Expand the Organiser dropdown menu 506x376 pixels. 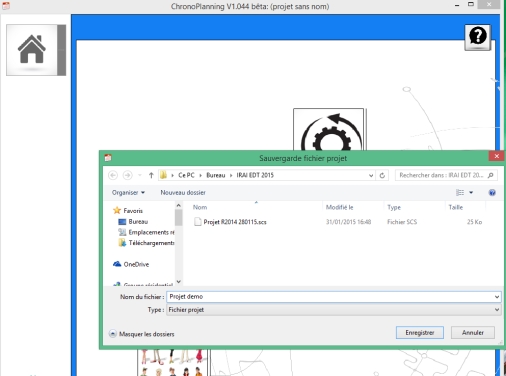coord(128,193)
